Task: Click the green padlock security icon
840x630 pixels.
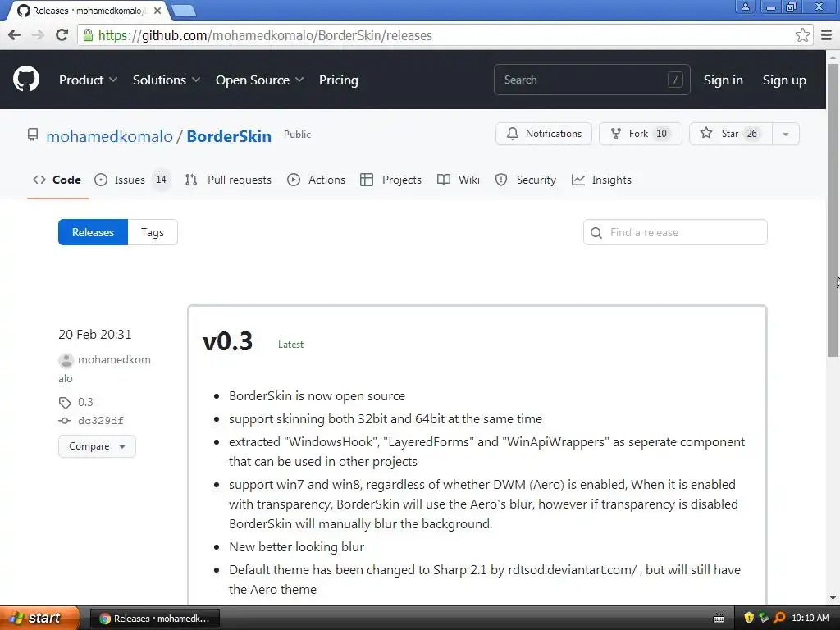Action: click(x=88, y=35)
